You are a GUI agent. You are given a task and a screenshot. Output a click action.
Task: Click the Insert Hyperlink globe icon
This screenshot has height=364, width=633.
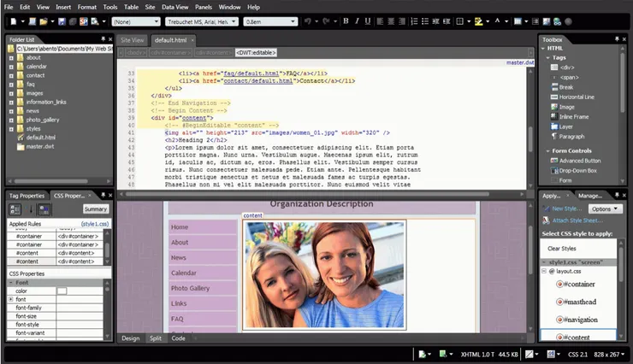(558, 21)
